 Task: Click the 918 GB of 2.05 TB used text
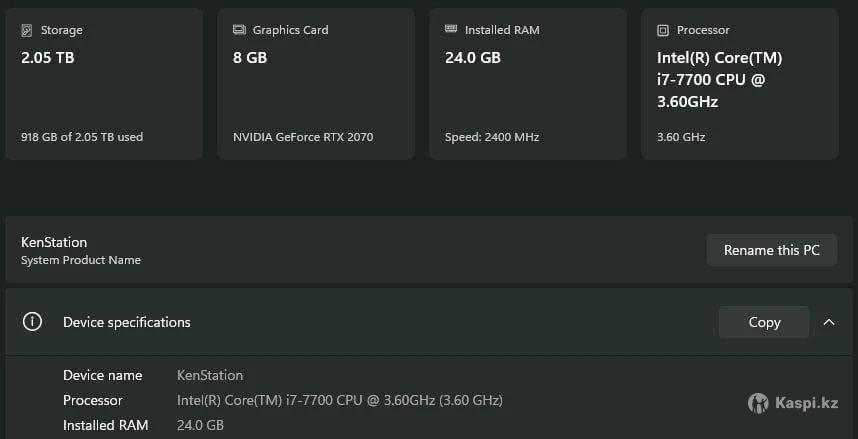82,137
